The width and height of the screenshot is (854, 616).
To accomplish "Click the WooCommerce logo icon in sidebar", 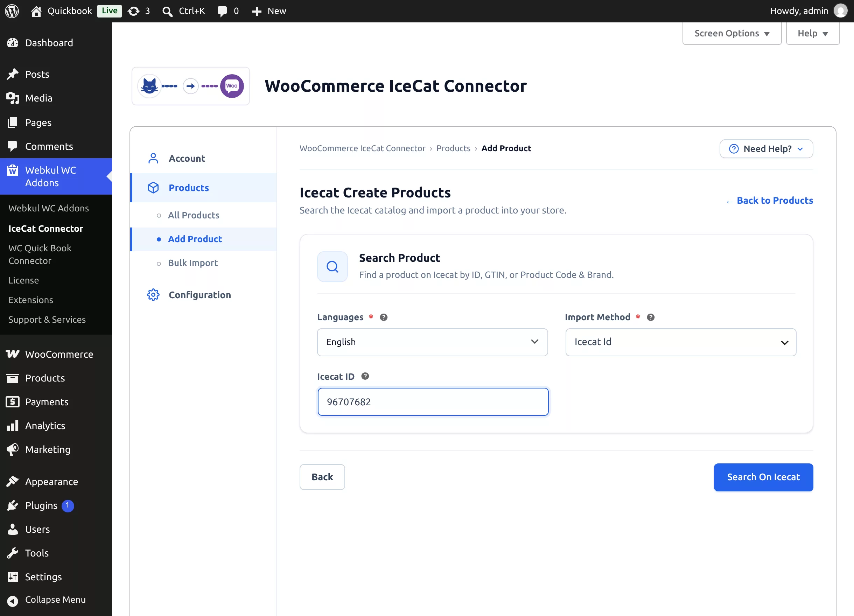I will coord(13,354).
